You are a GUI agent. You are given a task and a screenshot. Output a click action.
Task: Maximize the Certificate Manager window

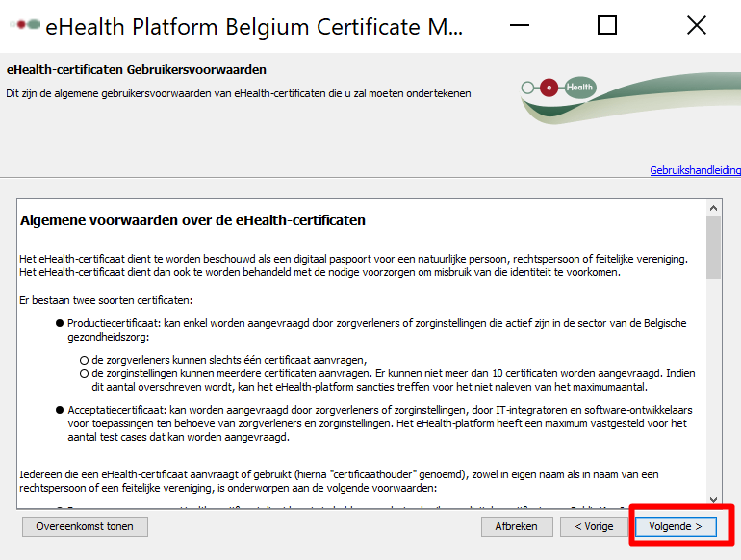pos(607,25)
